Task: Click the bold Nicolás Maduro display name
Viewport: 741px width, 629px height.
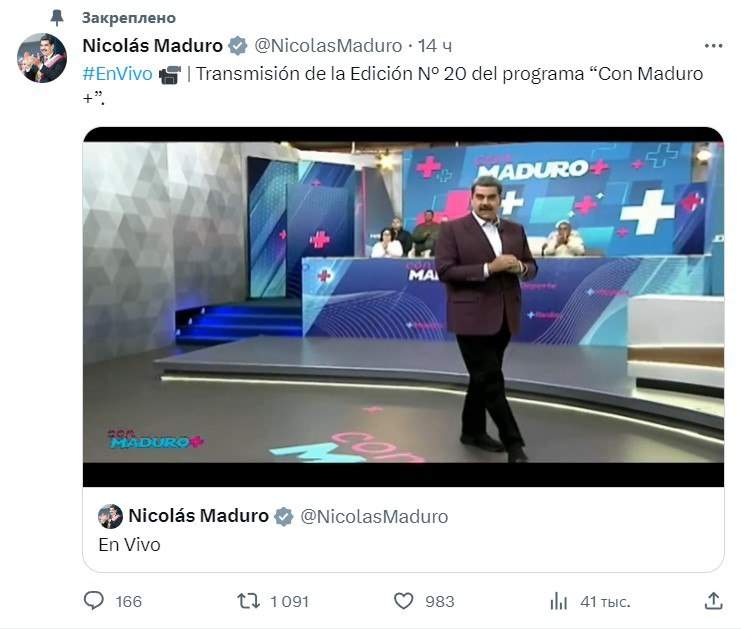Action: coord(153,46)
